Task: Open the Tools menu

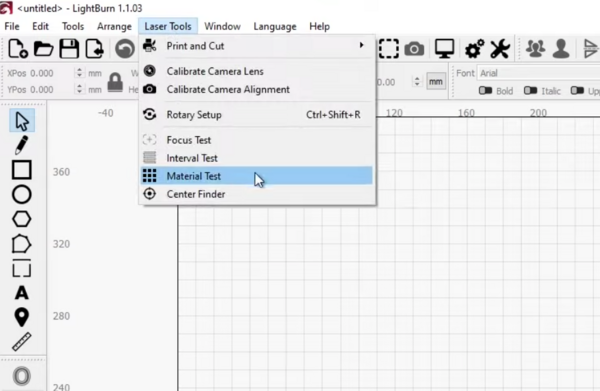Action: click(73, 26)
